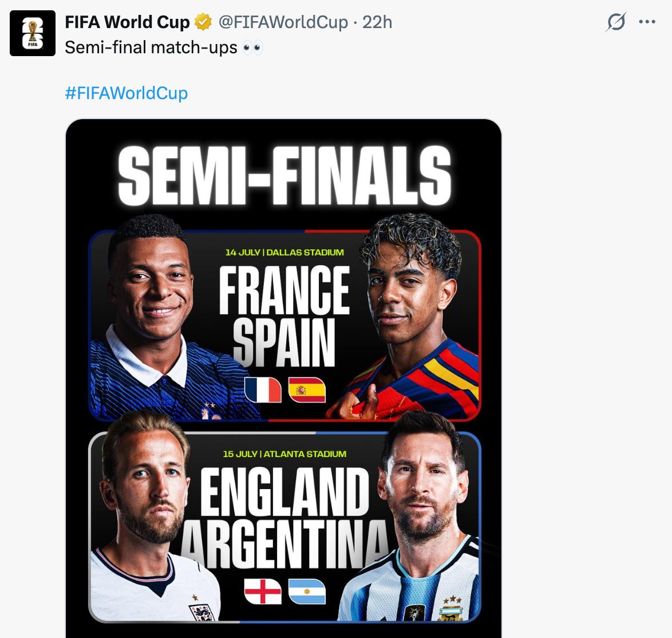Open the FIFA World Cup display name
This screenshot has width=672, height=638.
(127, 22)
